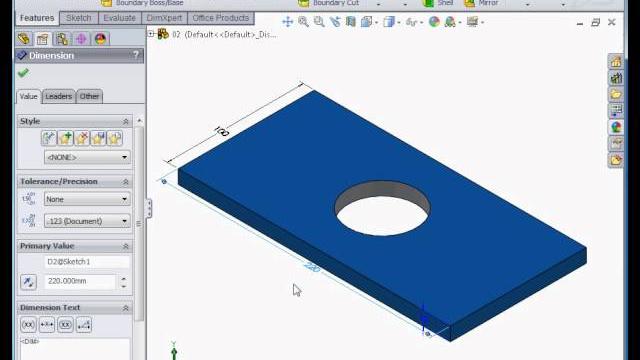Open the View Orientation dropdown arrow
640x360 pixels.
tap(376, 22)
